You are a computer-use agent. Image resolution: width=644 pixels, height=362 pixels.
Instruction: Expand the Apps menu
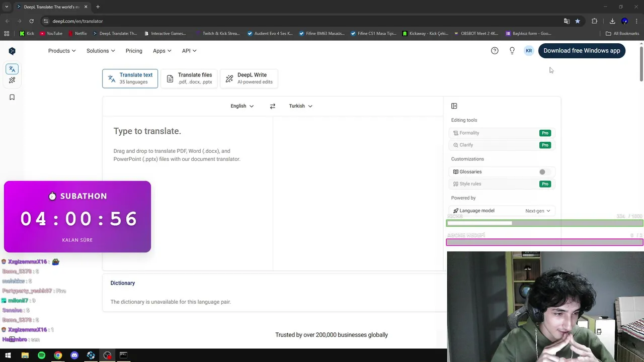click(x=162, y=51)
